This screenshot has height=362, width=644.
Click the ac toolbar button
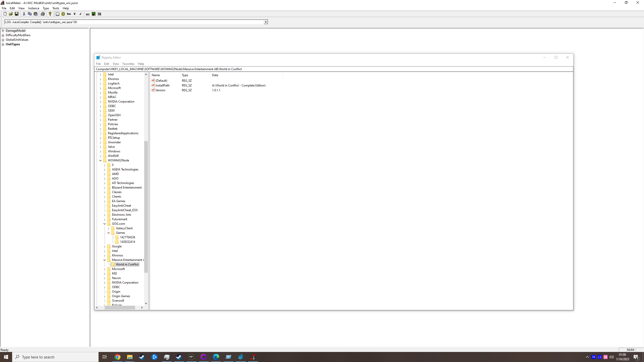pyautogui.click(x=88, y=14)
